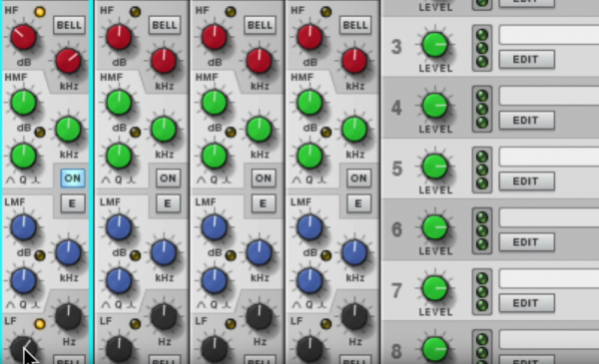Click the green LEVEL knob for row 7
599x364 pixels.
(435, 288)
